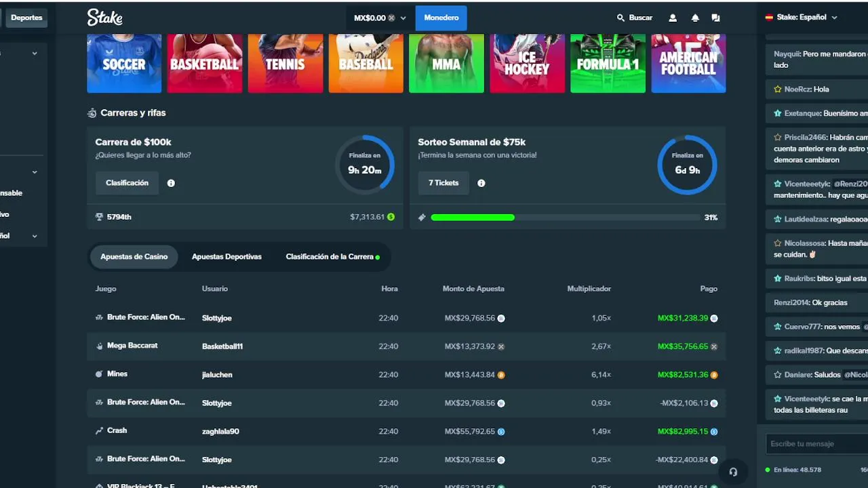Image resolution: width=868 pixels, height=488 pixels.
Task: Open the Ice Hockey sport tile
Action: point(527,63)
